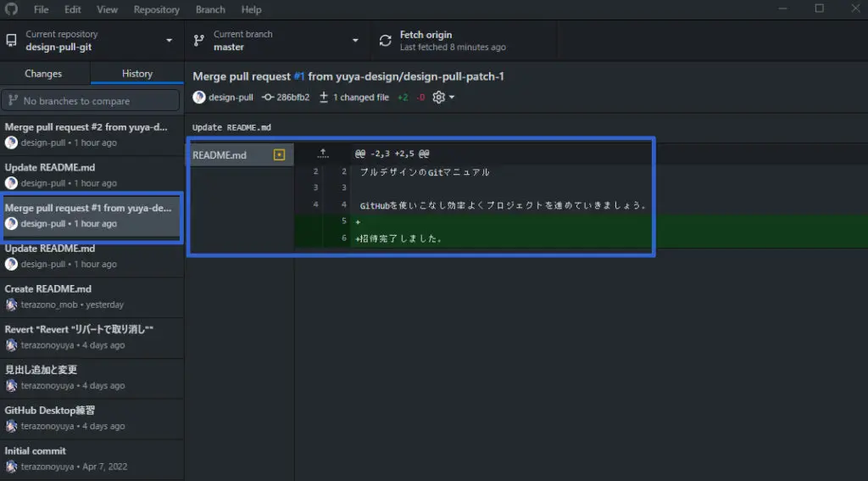Click the branch compare input field

97,101
